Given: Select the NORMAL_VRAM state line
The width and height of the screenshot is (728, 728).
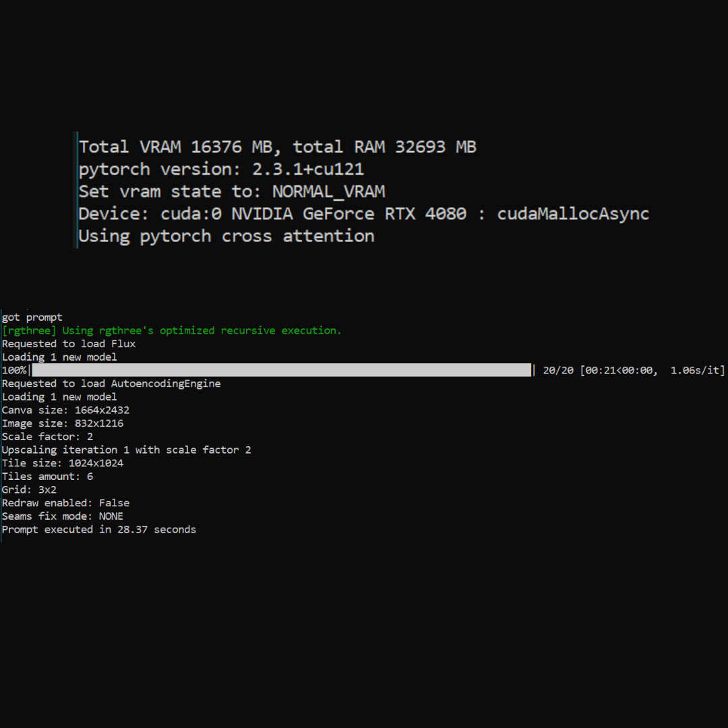Looking at the screenshot, I should click(x=231, y=191).
